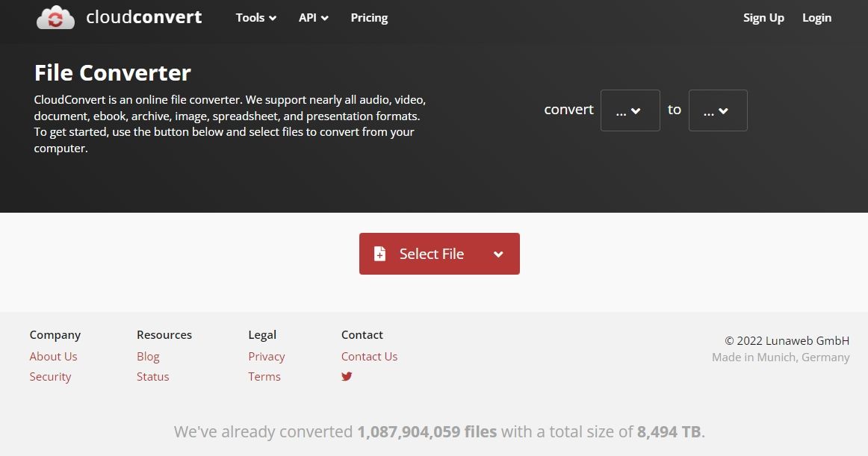Expand the Select File source options arrow

498,254
